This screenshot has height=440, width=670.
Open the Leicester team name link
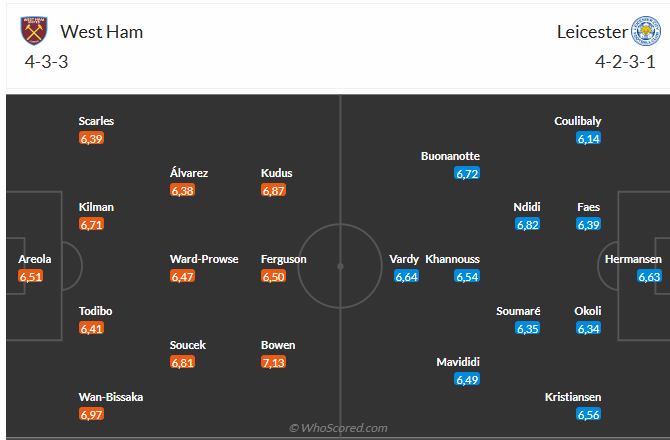click(x=592, y=32)
